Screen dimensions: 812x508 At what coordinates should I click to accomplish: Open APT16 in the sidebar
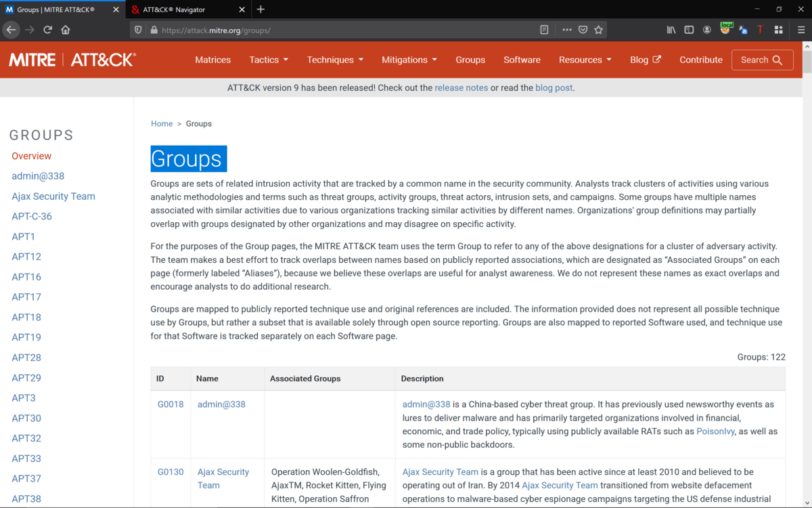[26, 277]
